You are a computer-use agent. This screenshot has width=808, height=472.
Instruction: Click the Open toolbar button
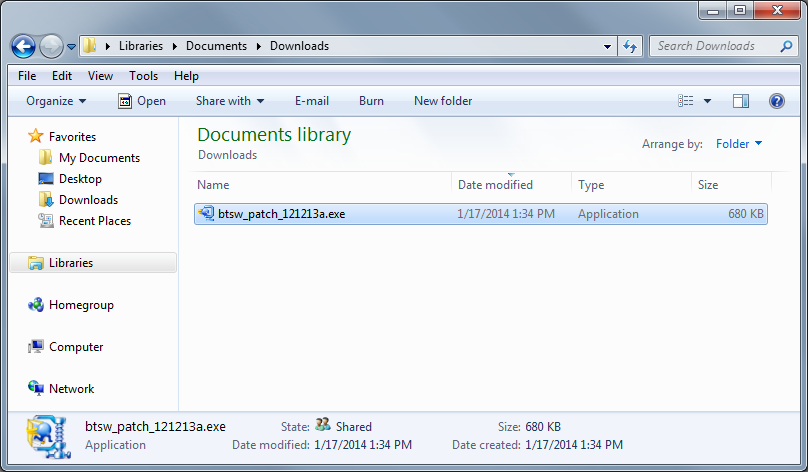click(142, 101)
